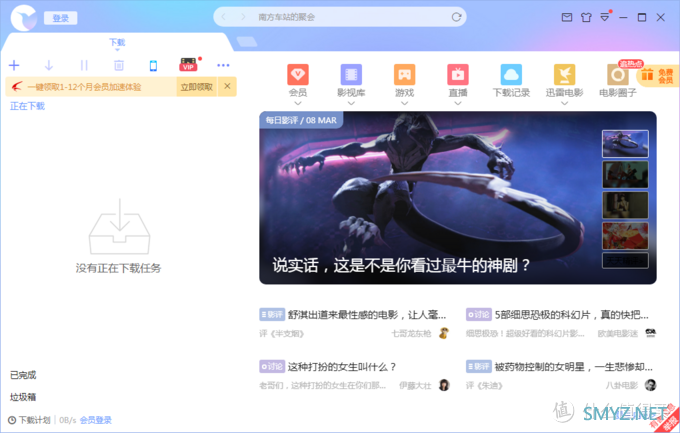Click the refresh icon in the search bar
Image resolution: width=680 pixels, height=433 pixels.
click(x=456, y=17)
